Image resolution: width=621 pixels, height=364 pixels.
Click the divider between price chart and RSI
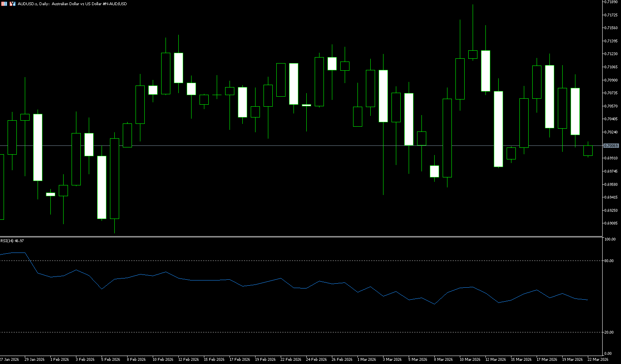coord(300,237)
